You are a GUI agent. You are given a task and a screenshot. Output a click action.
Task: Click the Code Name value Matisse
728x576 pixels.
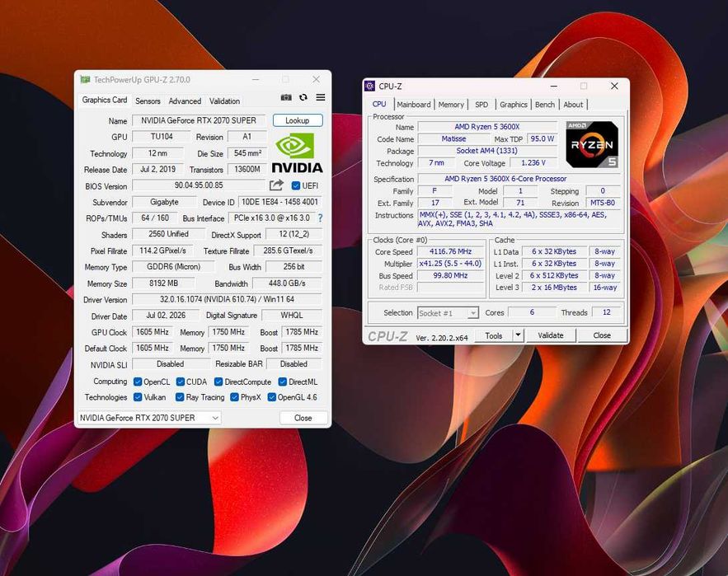coord(453,138)
